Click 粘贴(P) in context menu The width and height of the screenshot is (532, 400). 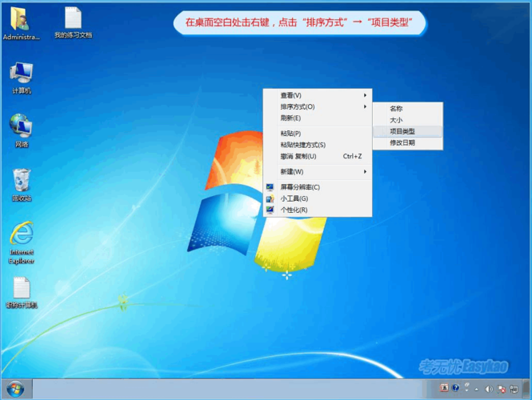coord(318,134)
